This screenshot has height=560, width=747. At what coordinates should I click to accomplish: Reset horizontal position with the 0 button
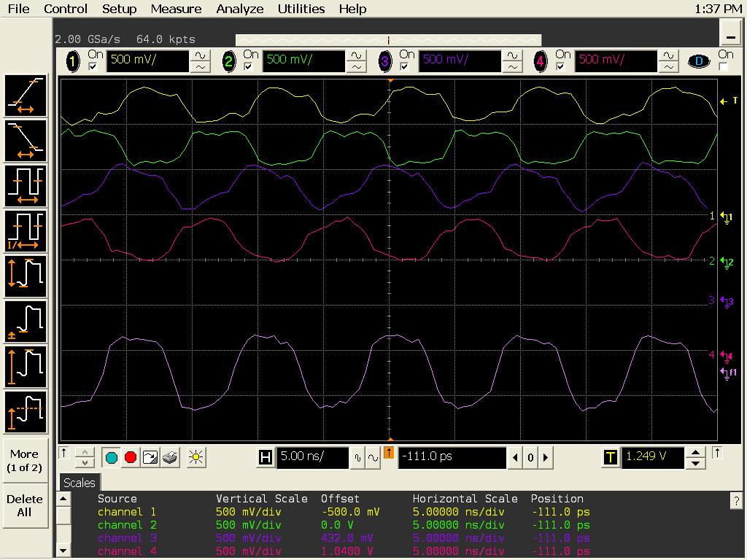[x=530, y=458]
